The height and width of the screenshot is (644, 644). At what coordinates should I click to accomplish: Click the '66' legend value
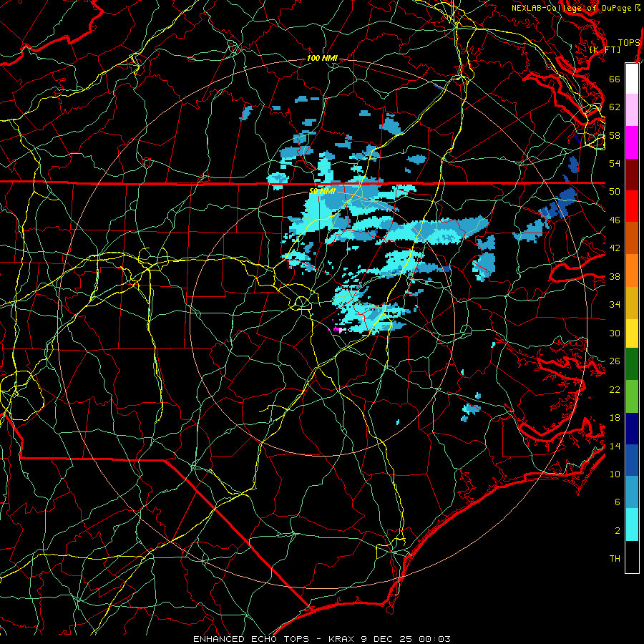point(615,79)
